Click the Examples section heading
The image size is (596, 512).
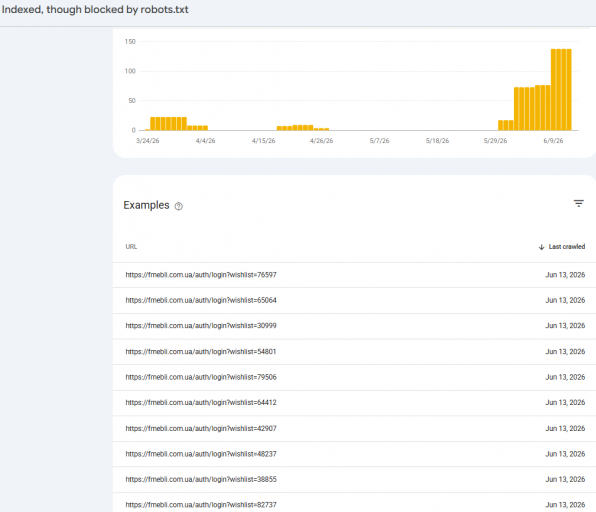click(146, 205)
